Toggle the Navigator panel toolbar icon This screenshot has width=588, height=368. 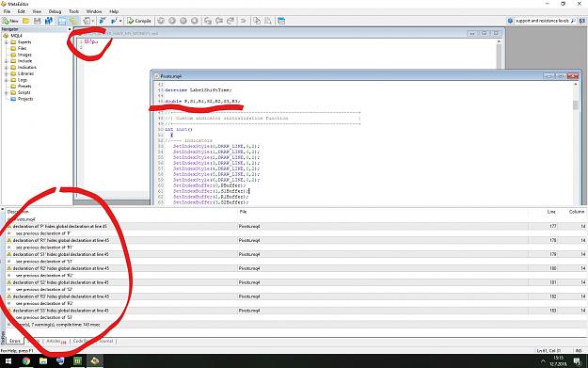(62, 21)
